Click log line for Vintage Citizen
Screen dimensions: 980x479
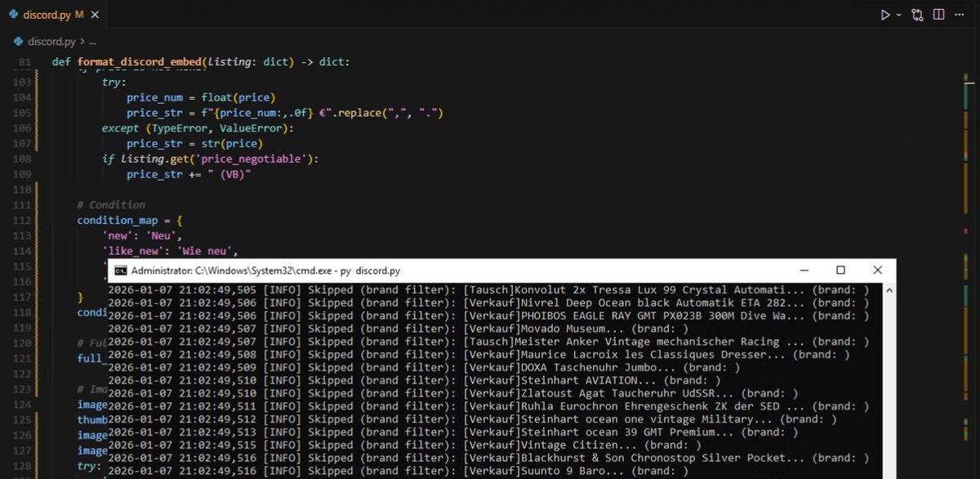tap(405, 445)
